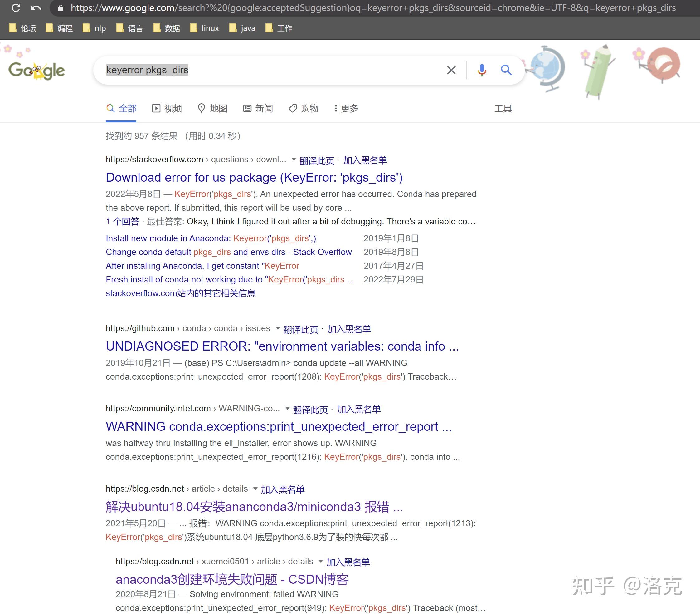Open the 工具 search tools
Screen dimensions: 700x614
[x=503, y=109]
